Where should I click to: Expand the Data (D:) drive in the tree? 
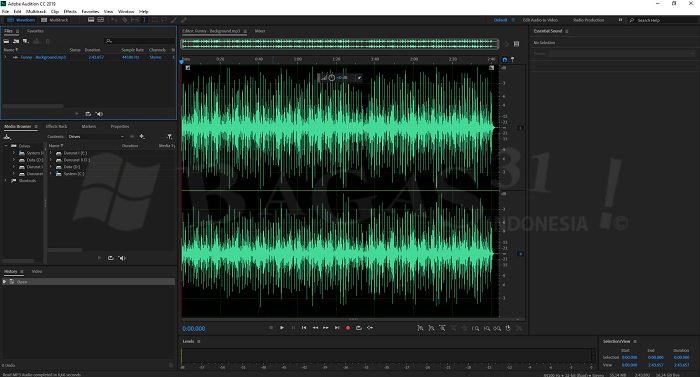point(14,160)
